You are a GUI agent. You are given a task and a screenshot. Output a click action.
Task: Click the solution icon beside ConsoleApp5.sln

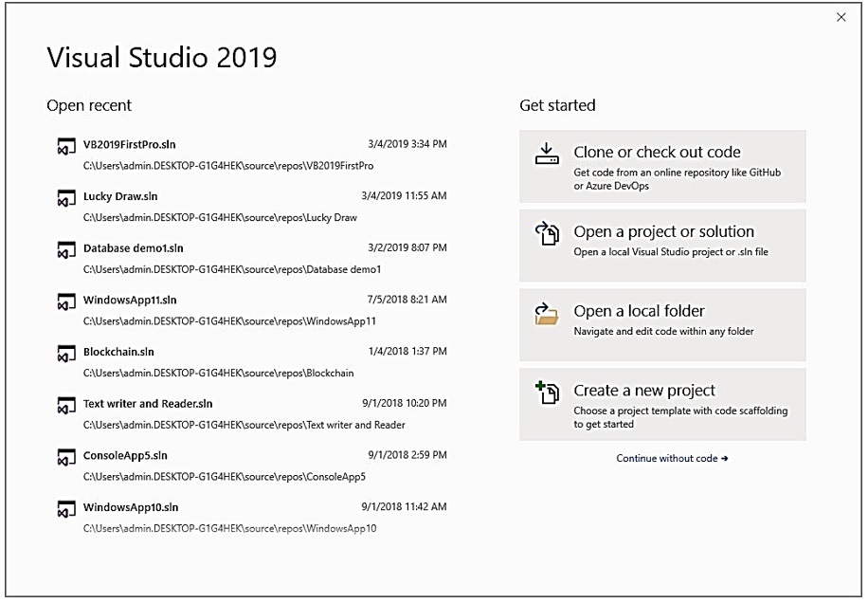tap(66, 457)
